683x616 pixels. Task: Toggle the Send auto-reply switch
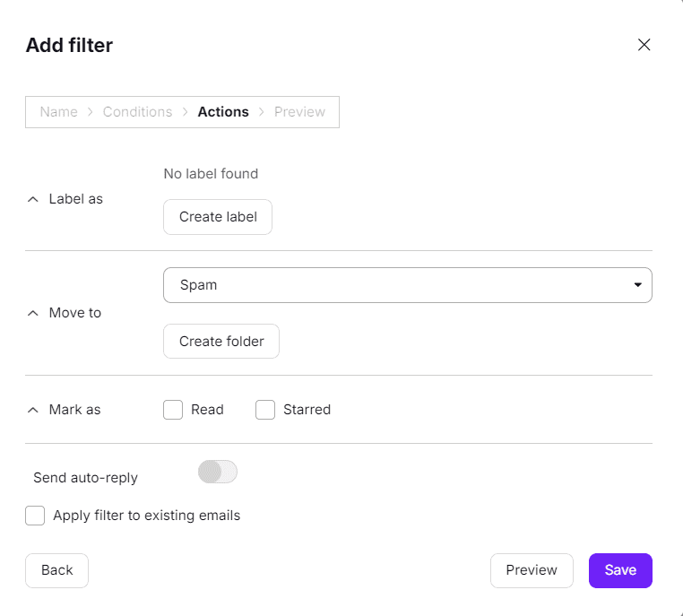point(218,473)
